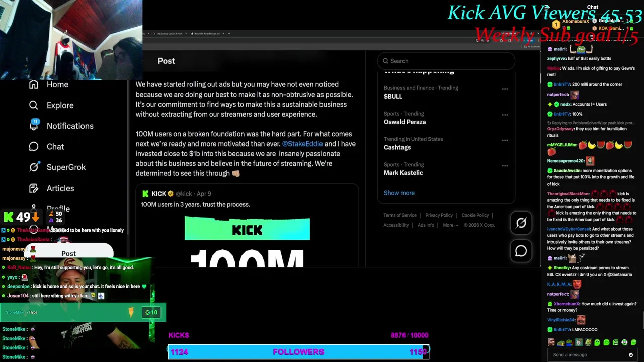This screenshot has height=362, width=644.
Task: Open GryzOdyssey's name in chat
Action: coord(560,129)
